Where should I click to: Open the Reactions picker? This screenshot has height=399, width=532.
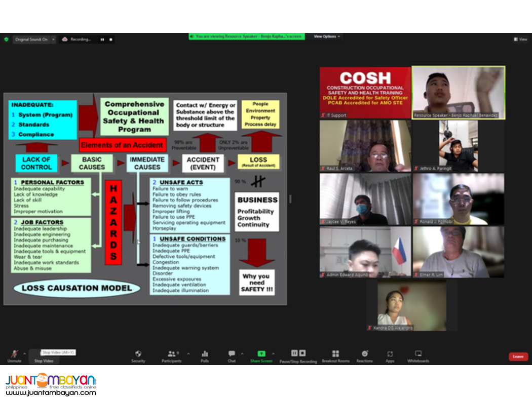(364, 354)
